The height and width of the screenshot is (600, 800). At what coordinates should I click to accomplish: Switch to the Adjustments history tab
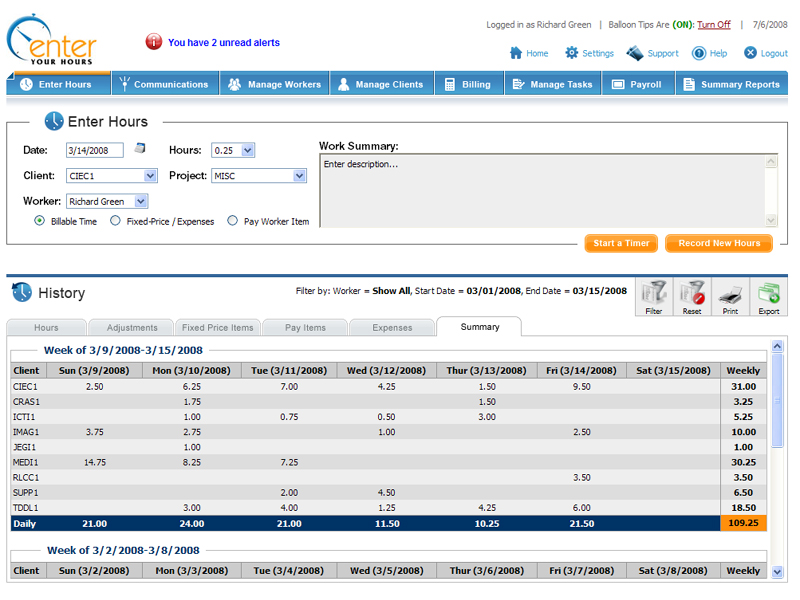pyautogui.click(x=131, y=327)
